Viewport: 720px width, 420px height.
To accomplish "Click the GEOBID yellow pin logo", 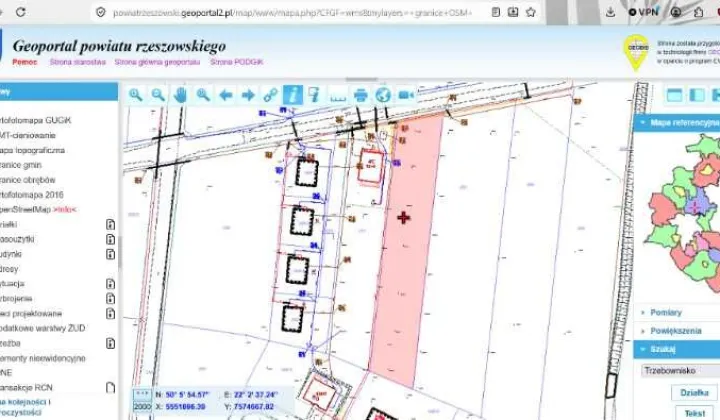I will tap(637, 52).
